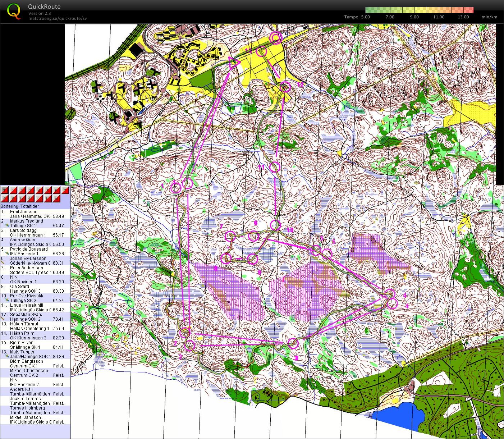Viewport: 504px width, 439px height.
Task: Select runner Per-Ove Kivisäkk in results list
Action: [x=27, y=296]
